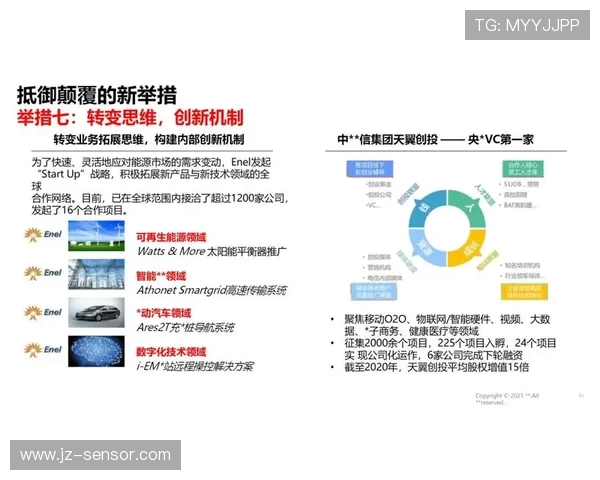Select the dark blue 创 ring segment
Screen dimensions: 600x480
click(426, 209)
